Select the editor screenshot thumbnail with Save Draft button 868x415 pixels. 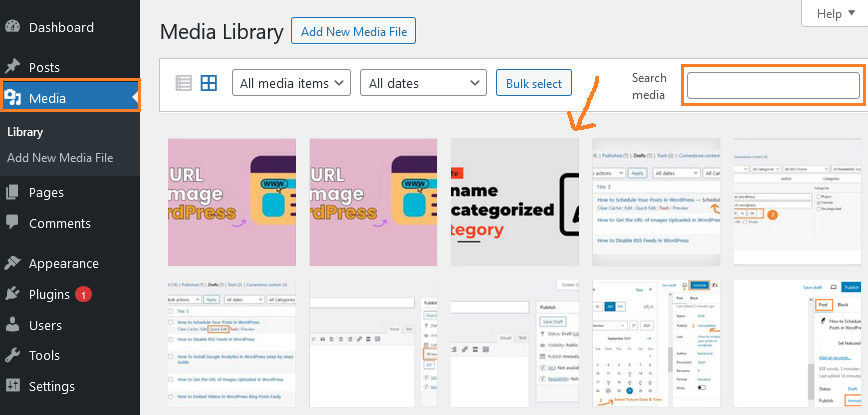tap(515, 344)
